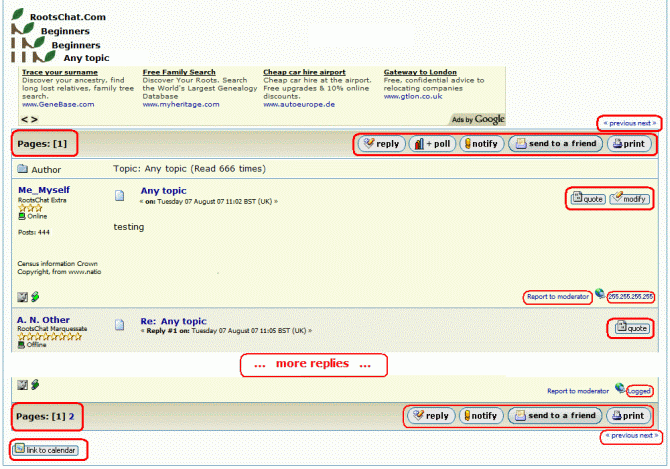The width and height of the screenshot is (670, 469).
Task: Modify the first post
Action: (630, 198)
